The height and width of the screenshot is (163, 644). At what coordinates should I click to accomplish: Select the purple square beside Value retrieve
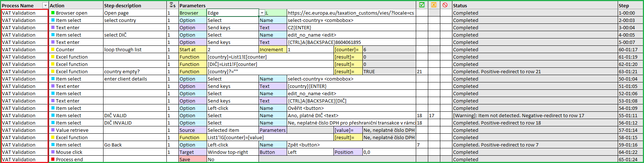click(x=53, y=130)
